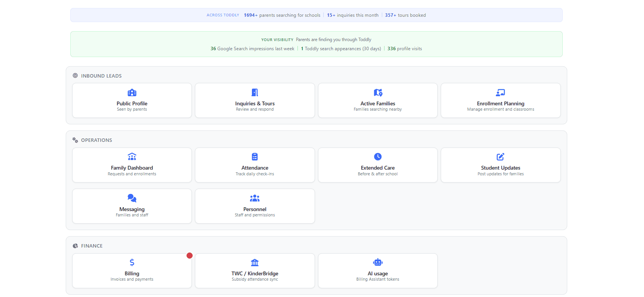Screen dimensions: 644x297
Task: Click 'Staff and permissions' subtitle
Action: point(255,215)
